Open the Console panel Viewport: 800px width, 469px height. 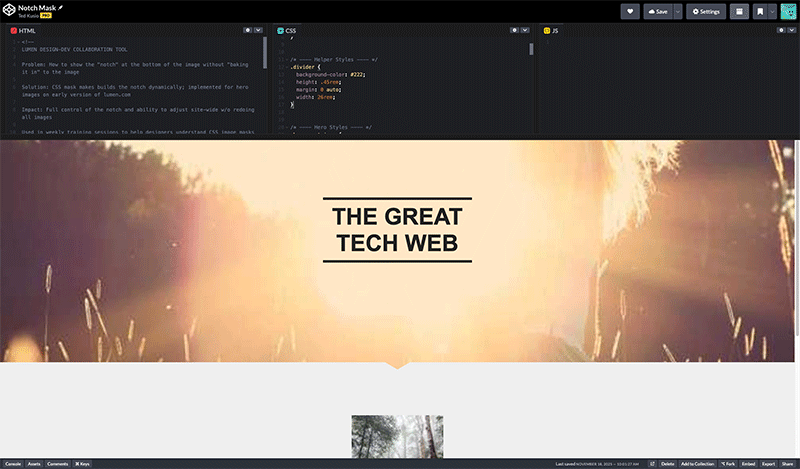tap(13, 464)
